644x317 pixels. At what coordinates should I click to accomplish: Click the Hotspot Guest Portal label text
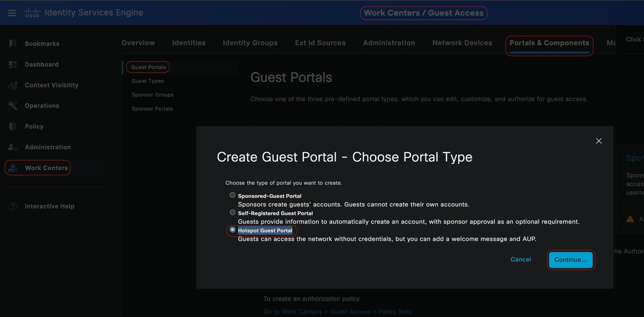pos(265,230)
